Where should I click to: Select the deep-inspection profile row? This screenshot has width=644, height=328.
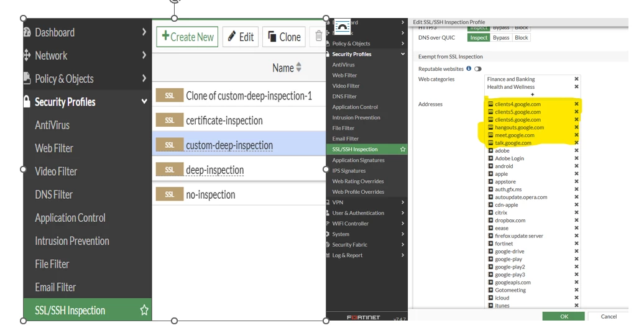coord(239,170)
